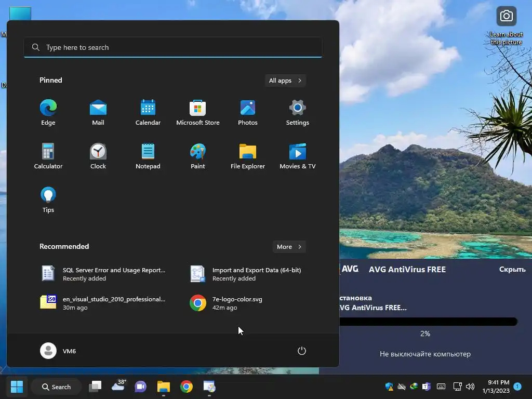Click the colorful tray icon beside Teams

tap(414, 387)
